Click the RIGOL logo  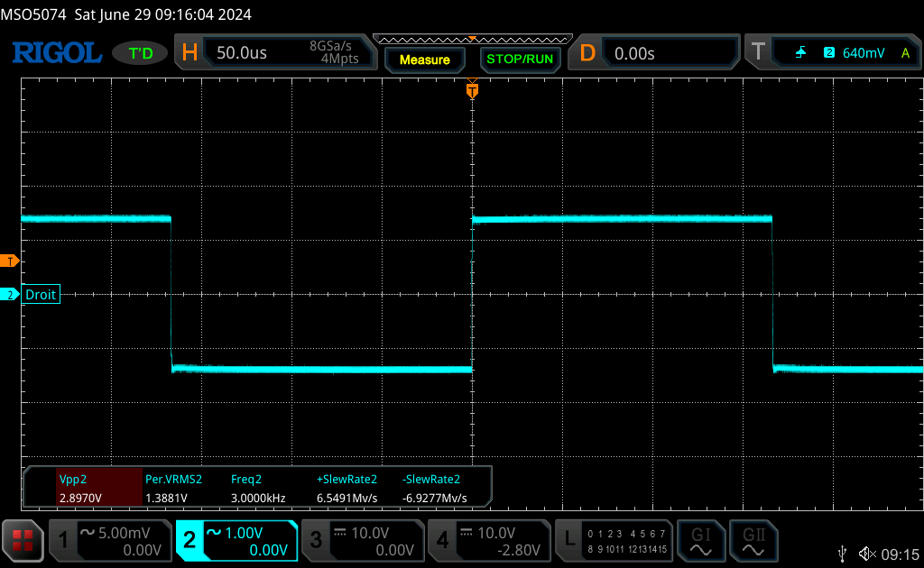57,53
